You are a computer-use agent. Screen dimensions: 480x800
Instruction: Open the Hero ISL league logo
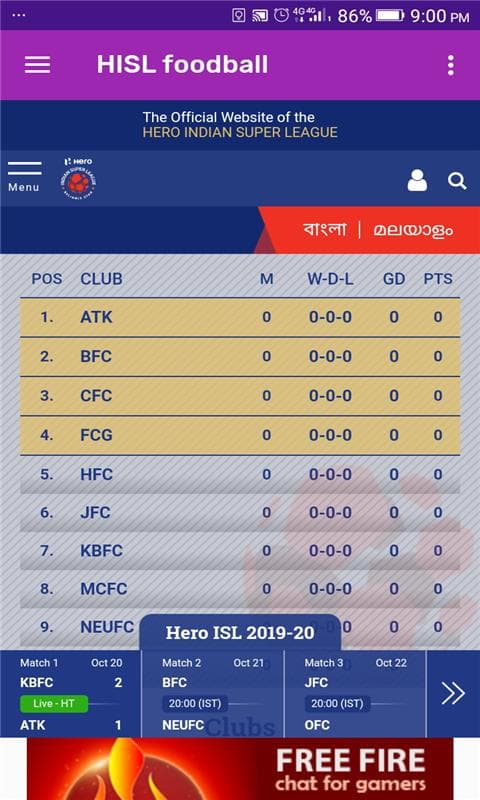[79, 178]
